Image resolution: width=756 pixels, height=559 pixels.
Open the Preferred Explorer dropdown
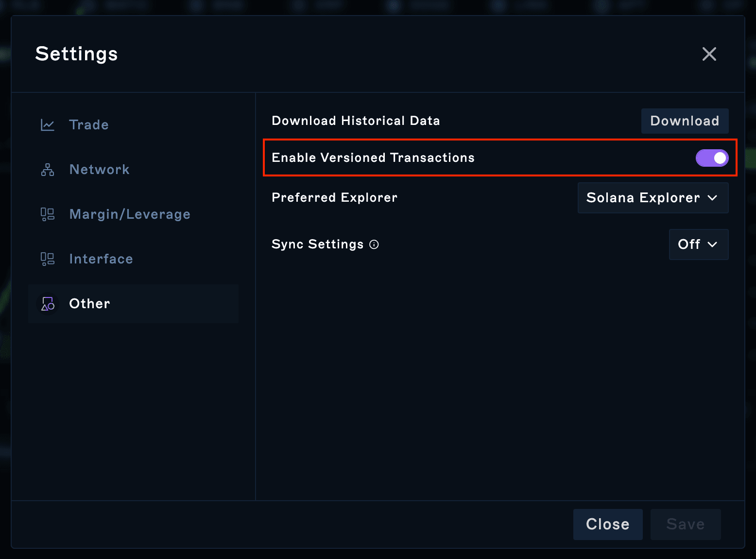point(653,198)
